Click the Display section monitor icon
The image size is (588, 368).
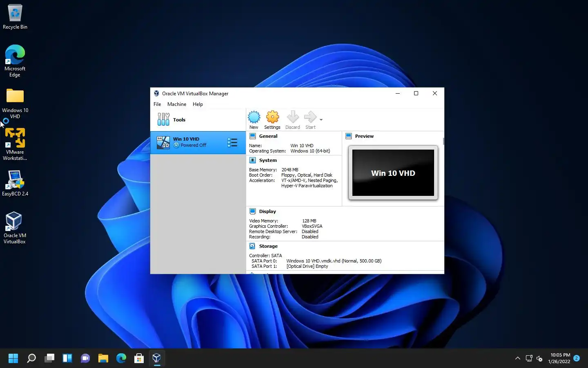point(252,211)
